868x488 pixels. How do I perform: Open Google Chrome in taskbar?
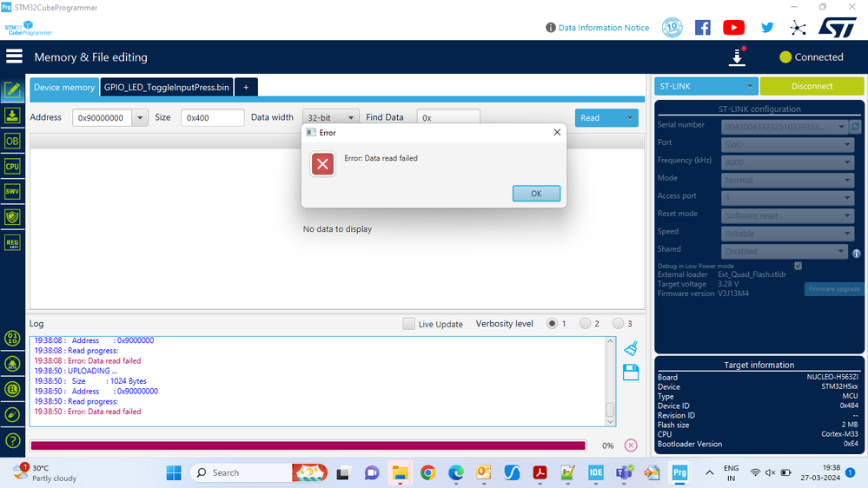tap(427, 472)
